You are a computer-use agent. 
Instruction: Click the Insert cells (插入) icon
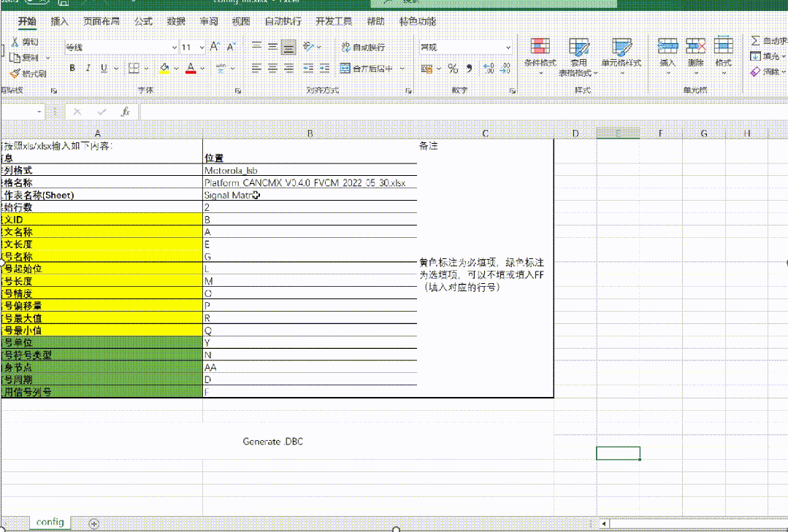pyautogui.click(x=667, y=46)
